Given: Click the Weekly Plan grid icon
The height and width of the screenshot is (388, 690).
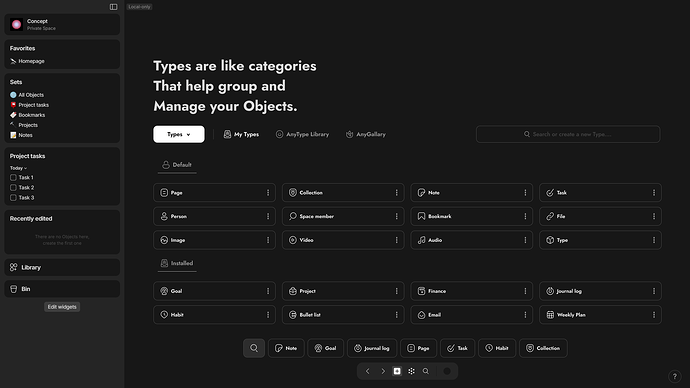Looking at the screenshot, I should [550, 315].
